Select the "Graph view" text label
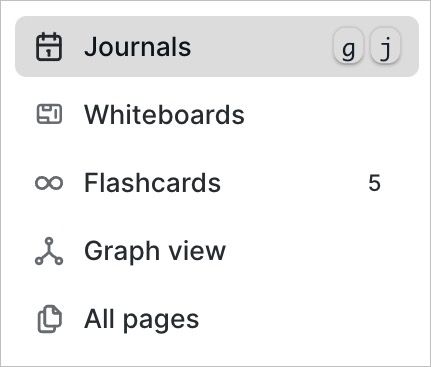This screenshot has width=431, height=367. pyautogui.click(x=155, y=252)
